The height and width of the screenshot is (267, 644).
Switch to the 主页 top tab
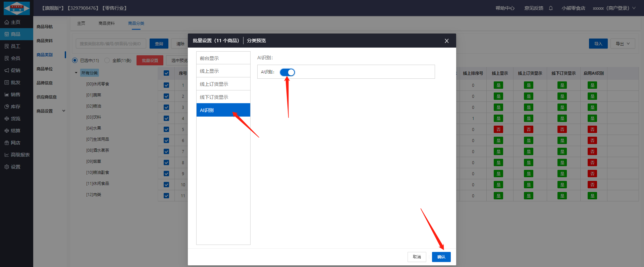(x=81, y=23)
